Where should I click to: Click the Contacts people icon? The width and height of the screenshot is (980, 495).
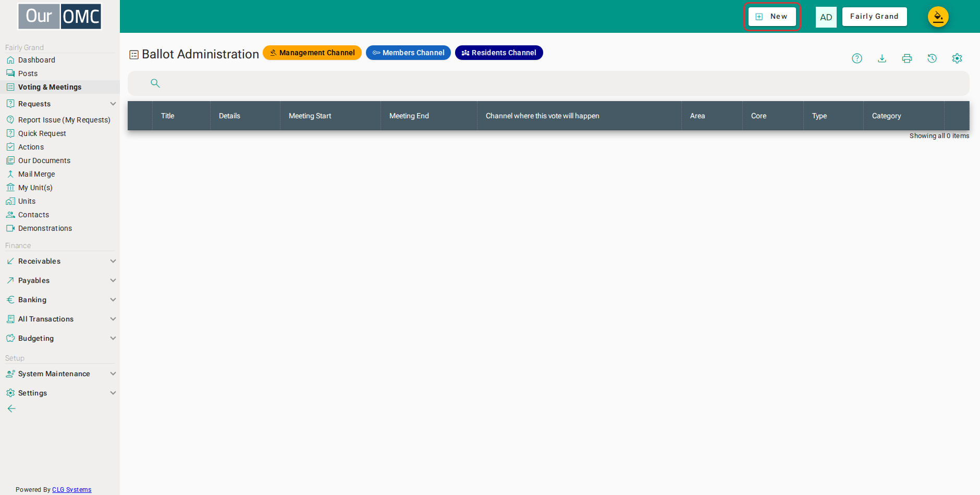(10, 215)
